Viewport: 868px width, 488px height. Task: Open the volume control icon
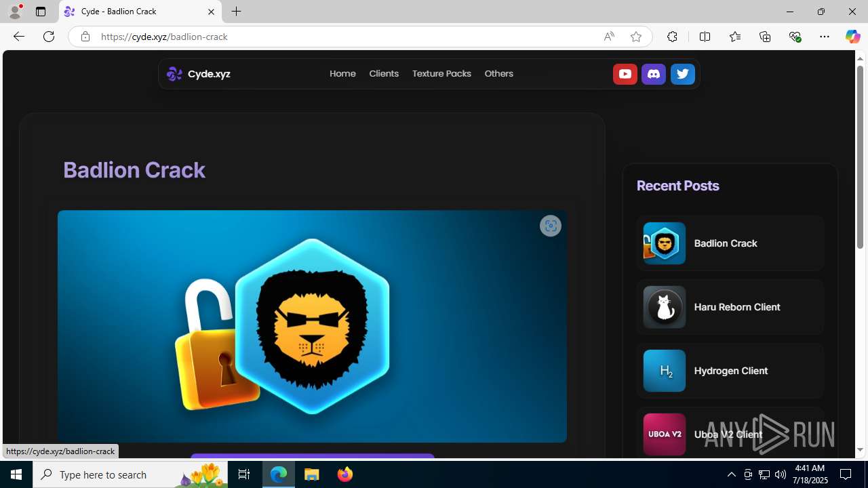pos(781,474)
